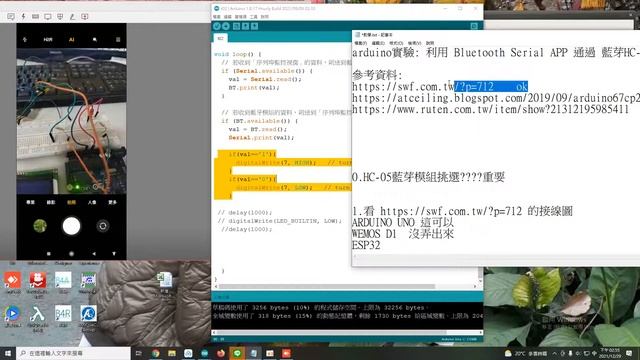Expand the system tray hidden icons chevron
Viewport: 640px width, 360px height.
[554, 353]
